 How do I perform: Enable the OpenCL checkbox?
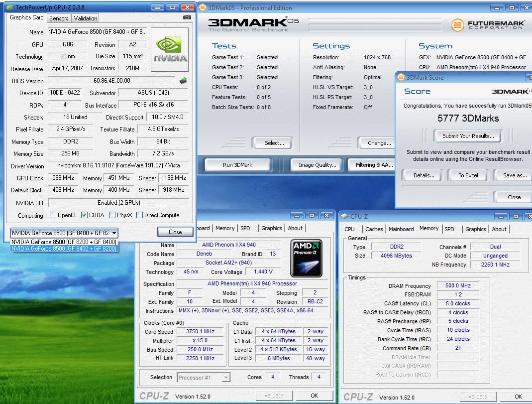[x=53, y=215]
